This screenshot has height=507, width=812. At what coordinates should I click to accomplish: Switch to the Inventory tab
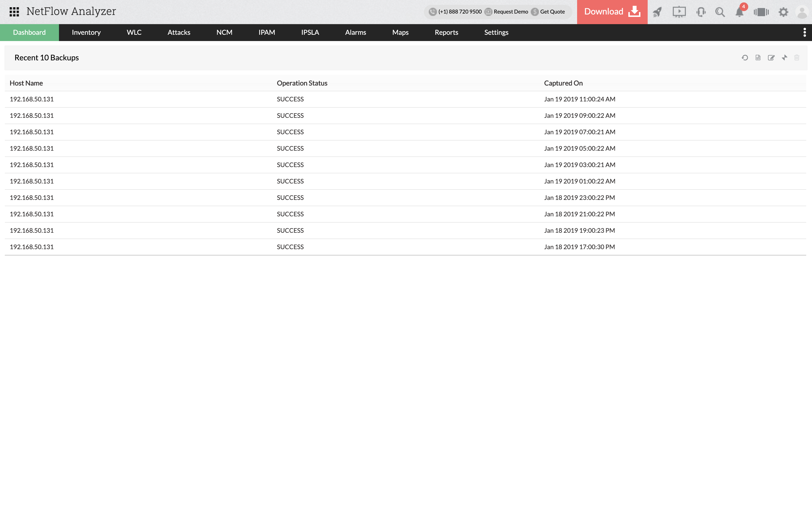86,32
